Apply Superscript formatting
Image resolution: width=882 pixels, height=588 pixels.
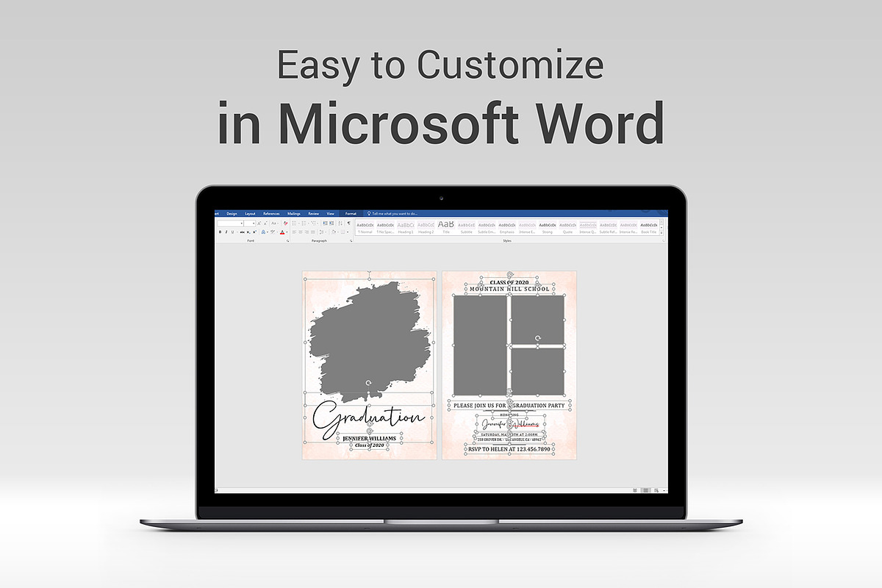tap(256, 232)
